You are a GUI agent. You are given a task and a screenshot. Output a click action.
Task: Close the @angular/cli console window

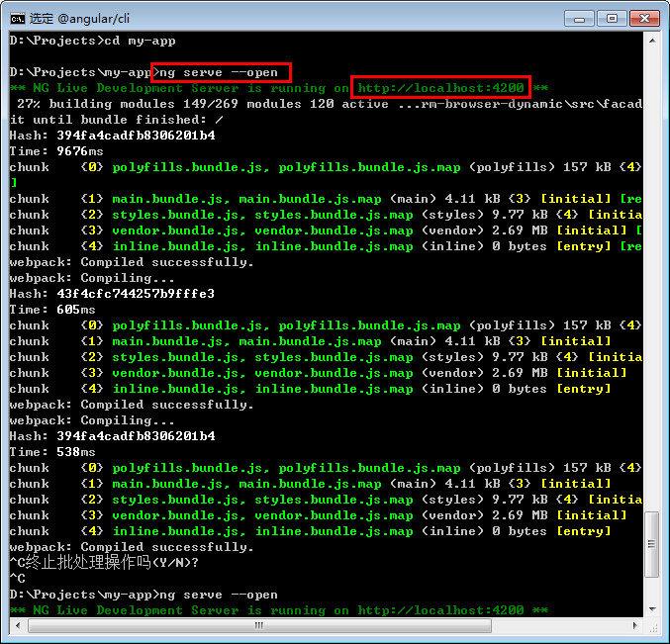point(645,17)
